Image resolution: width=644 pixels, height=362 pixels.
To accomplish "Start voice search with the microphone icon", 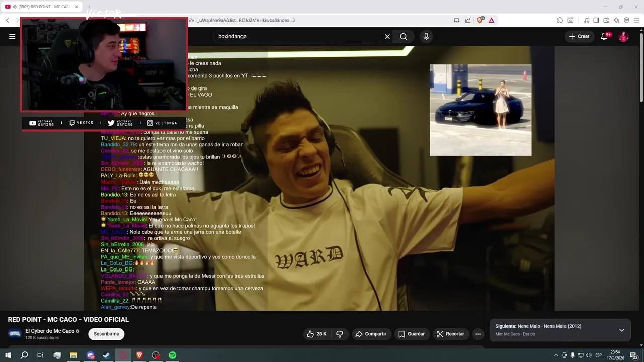I will click(x=426, y=36).
